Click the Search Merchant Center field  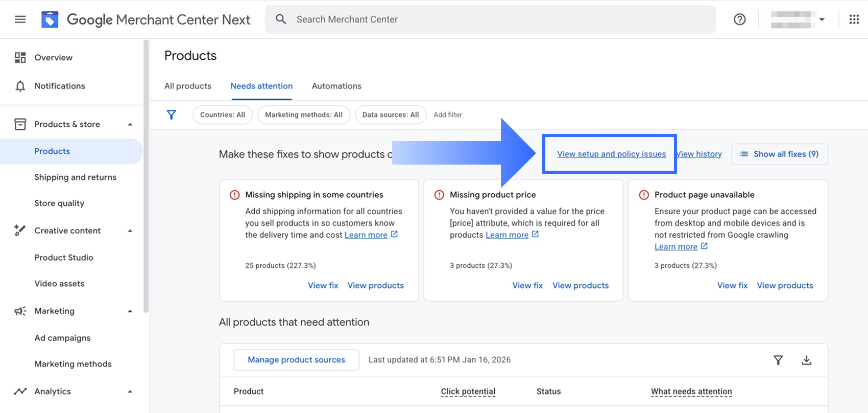click(x=490, y=19)
